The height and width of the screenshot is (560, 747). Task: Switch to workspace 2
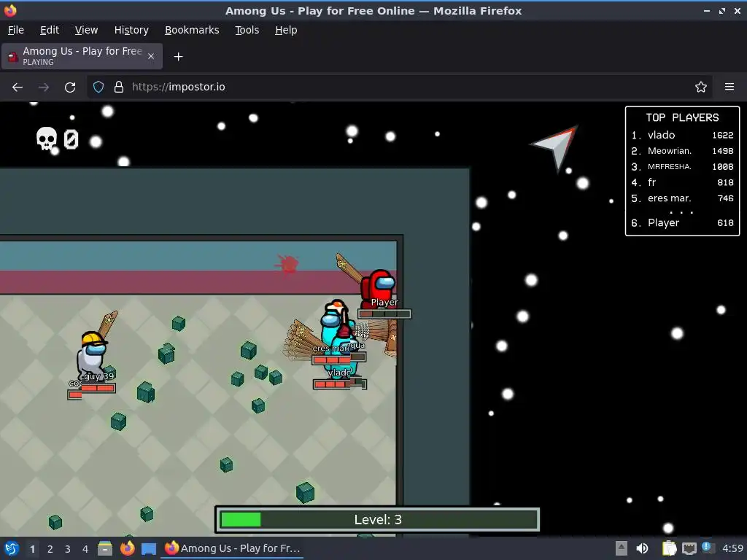(x=50, y=549)
